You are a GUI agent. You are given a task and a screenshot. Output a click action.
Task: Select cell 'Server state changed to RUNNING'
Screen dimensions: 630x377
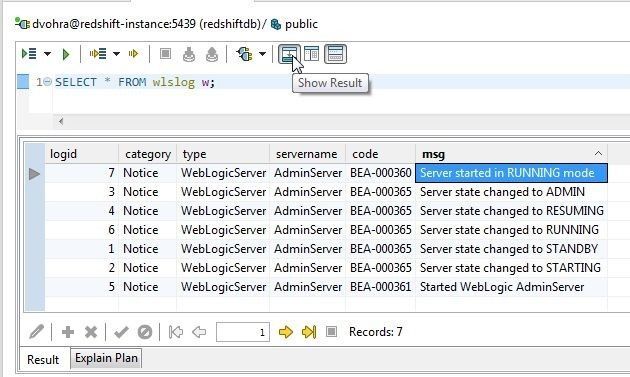point(511,230)
